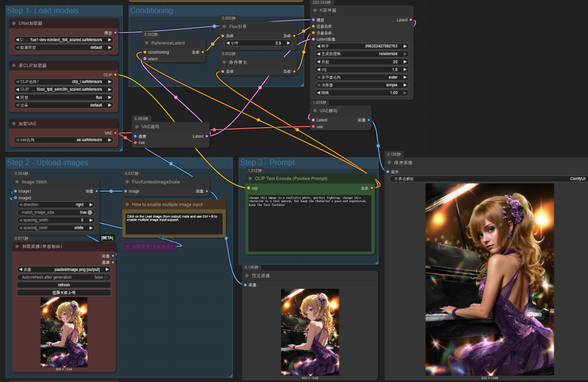Click the saved realistic output image in 保存图像
Viewport: 588px width, 382px height.
pos(489,279)
